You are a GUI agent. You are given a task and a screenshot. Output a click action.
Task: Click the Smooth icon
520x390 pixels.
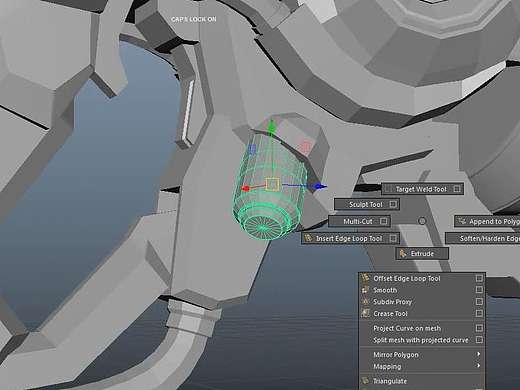(x=366, y=290)
